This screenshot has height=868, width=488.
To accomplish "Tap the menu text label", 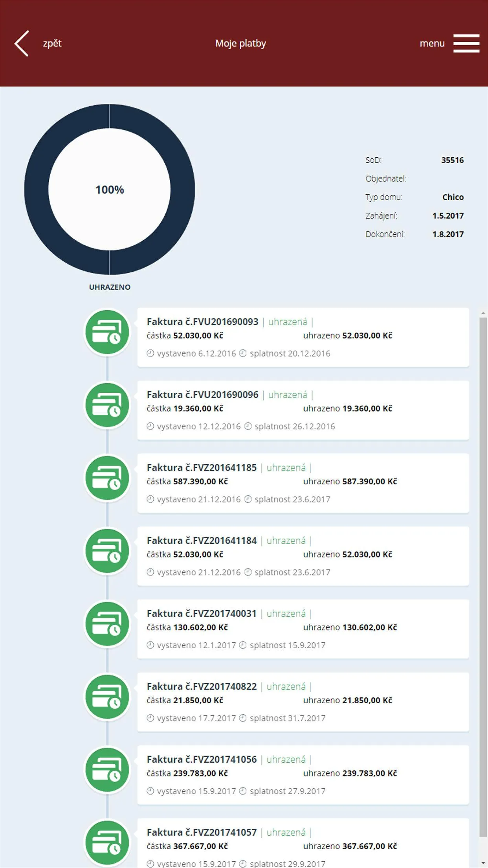I will pyautogui.click(x=432, y=43).
